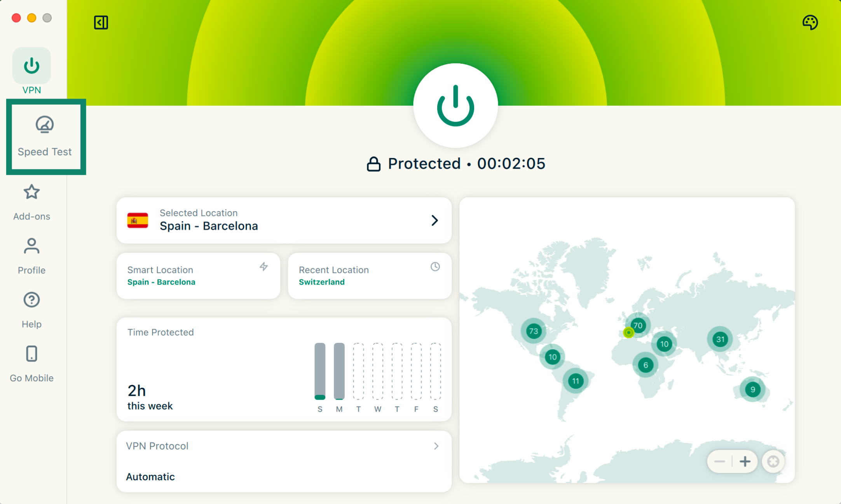841x504 pixels.
Task: Select the 73 server cluster on the map
Action: click(534, 331)
